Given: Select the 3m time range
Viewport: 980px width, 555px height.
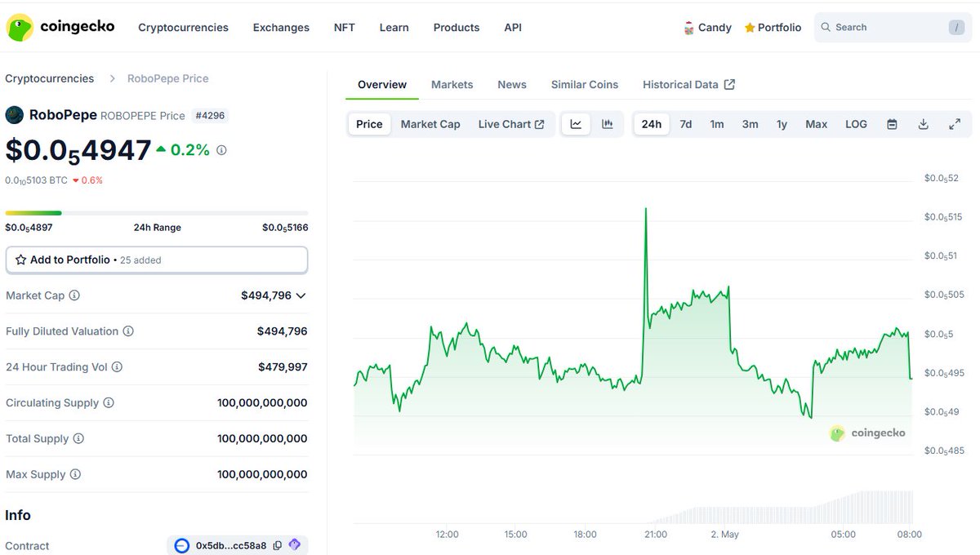Looking at the screenshot, I should click(x=750, y=124).
